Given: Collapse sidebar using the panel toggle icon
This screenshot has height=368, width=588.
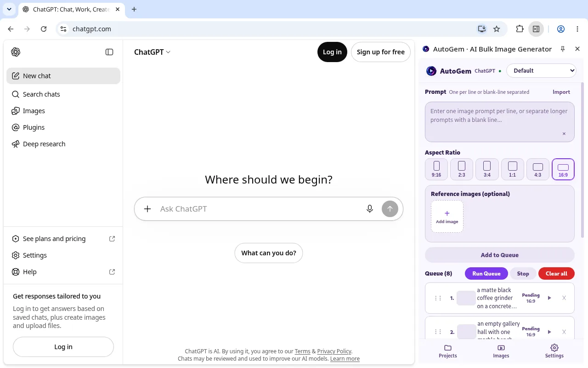Looking at the screenshot, I should [109, 52].
